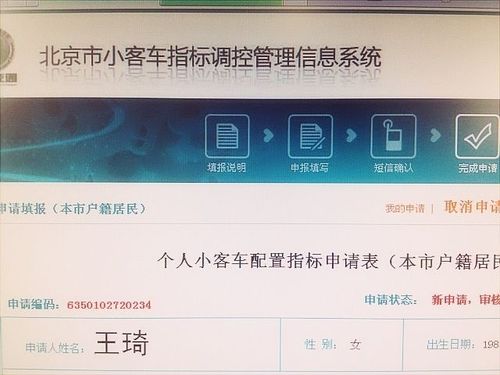Click the gender value 女
Screen dimensions: 500x375
tap(355, 344)
